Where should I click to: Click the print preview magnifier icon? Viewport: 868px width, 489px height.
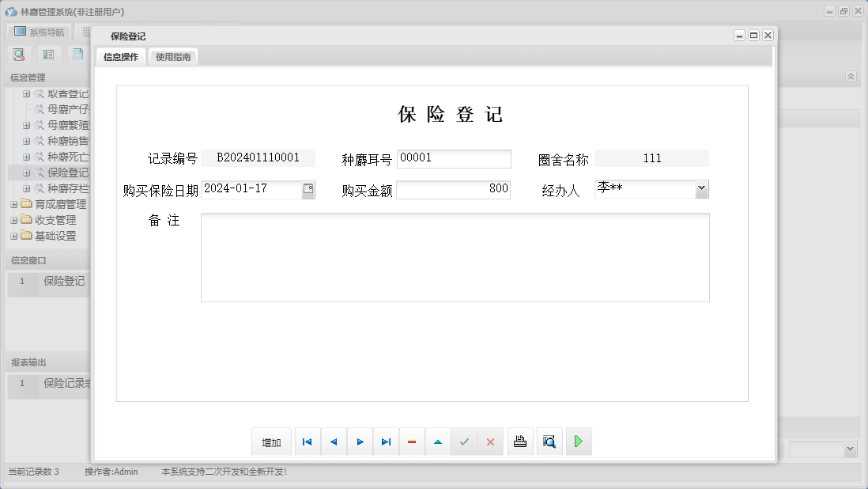click(549, 442)
